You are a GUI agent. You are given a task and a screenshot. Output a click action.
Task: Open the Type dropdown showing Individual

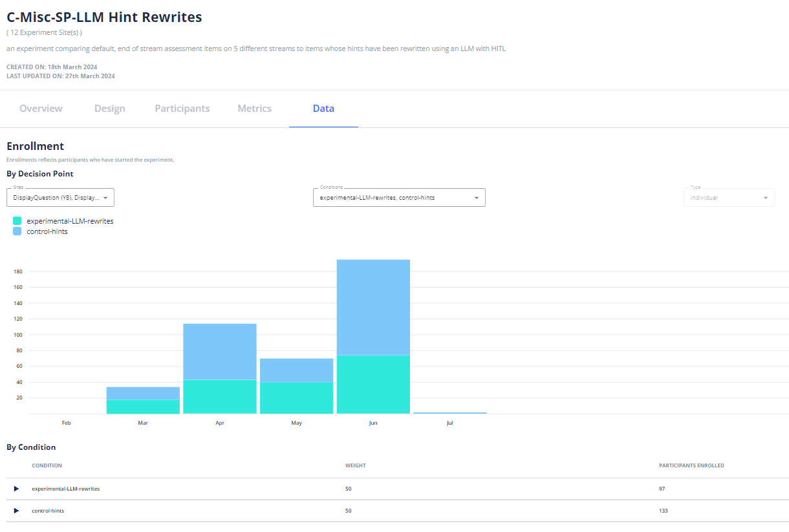(729, 198)
